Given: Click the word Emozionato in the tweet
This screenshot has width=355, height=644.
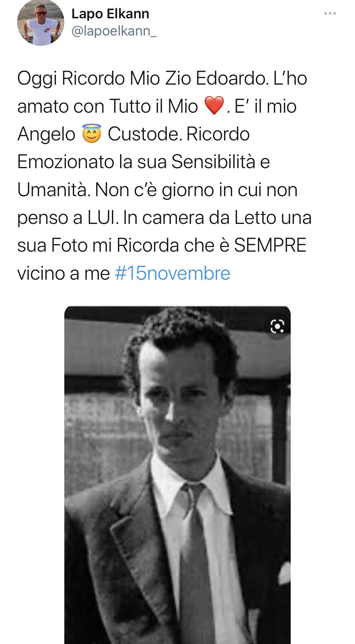Looking at the screenshot, I should tap(65, 162).
